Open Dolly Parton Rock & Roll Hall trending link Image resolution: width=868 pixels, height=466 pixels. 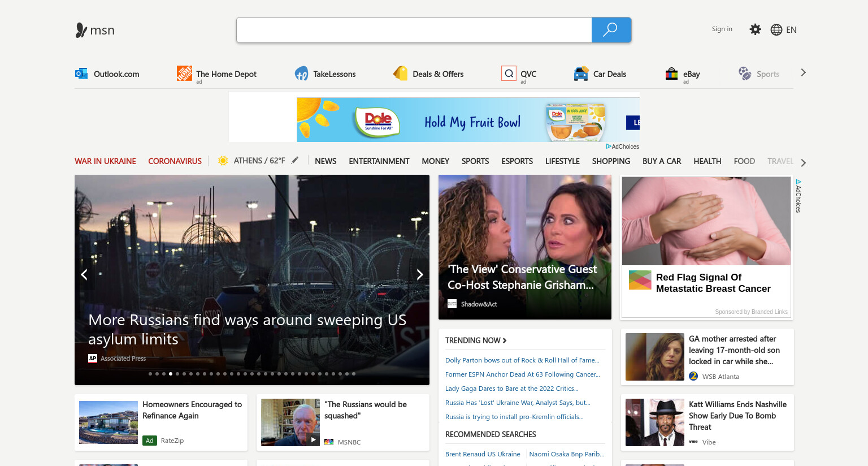(x=522, y=360)
